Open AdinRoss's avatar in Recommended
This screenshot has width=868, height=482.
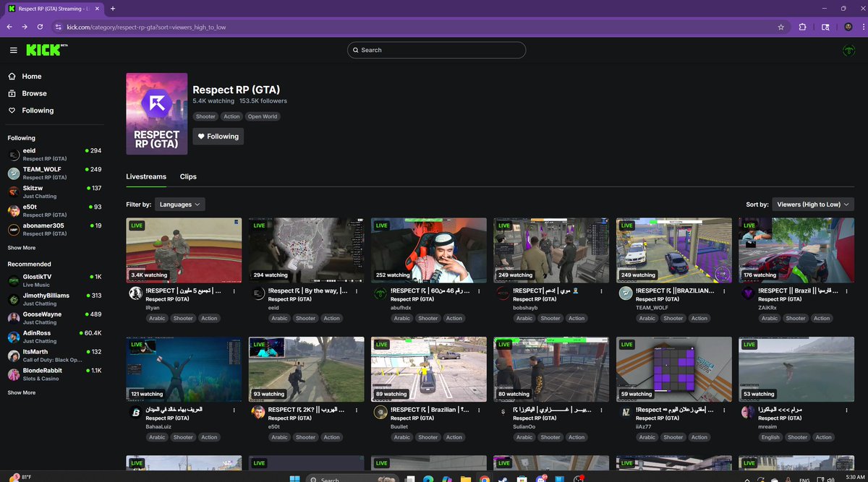click(x=14, y=337)
